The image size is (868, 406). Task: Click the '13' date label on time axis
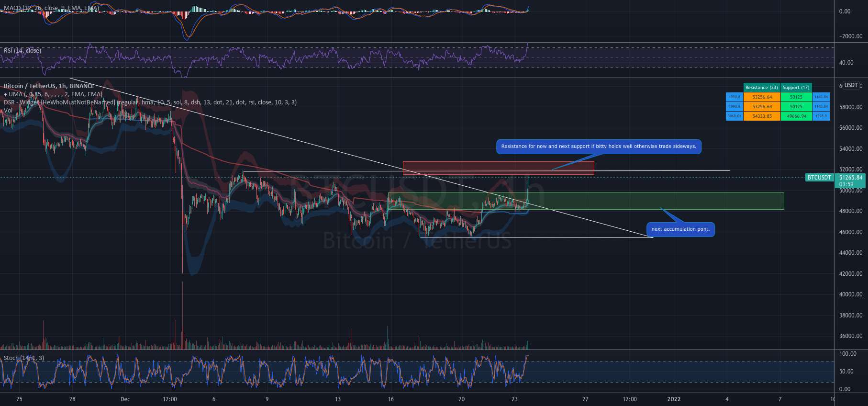pos(338,399)
